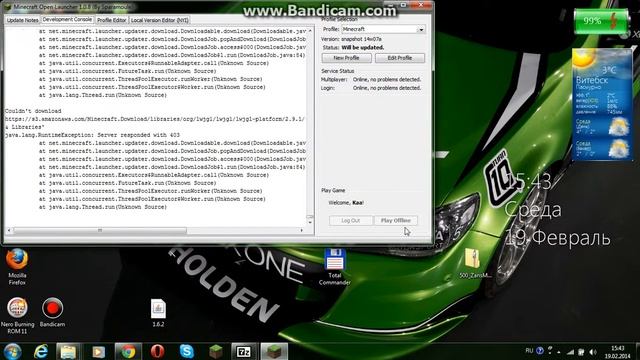The height and width of the screenshot is (360, 640).
Task: Open the Profile Editor tab
Action: (111, 20)
